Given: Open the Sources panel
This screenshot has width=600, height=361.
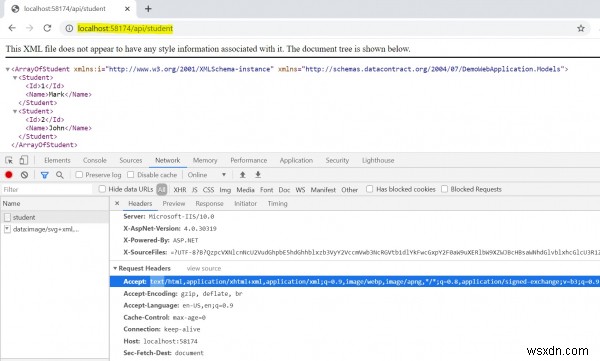Looking at the screenshot, I should tap(130, 160).
